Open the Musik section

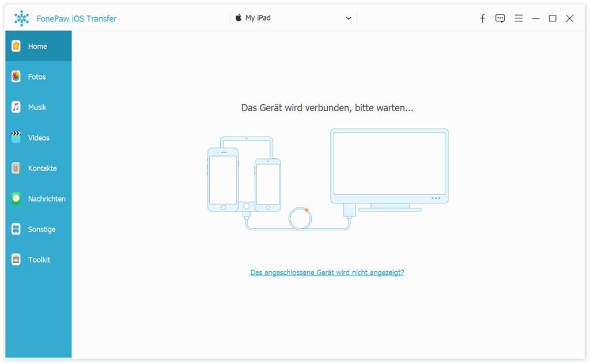pyautogui.click(x=39, y=107)
